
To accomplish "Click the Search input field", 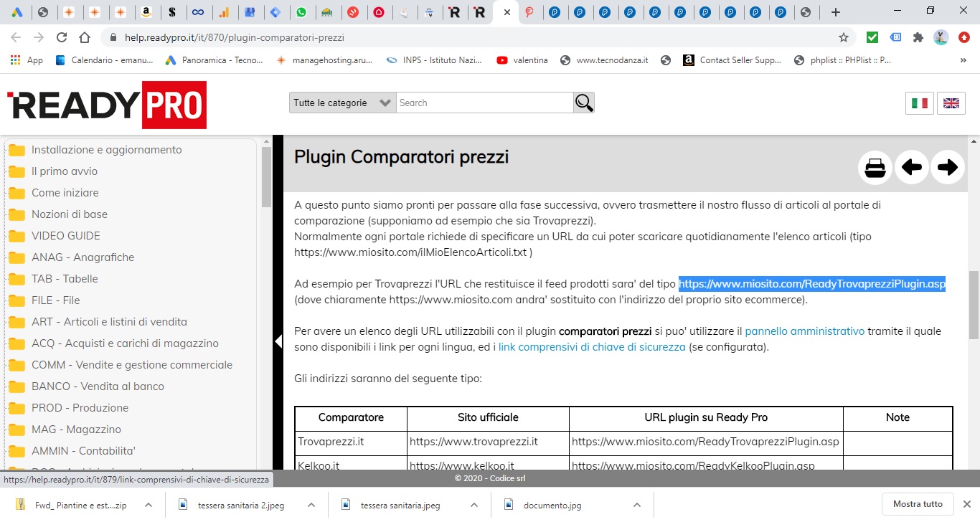I will (x=485, y=103).
